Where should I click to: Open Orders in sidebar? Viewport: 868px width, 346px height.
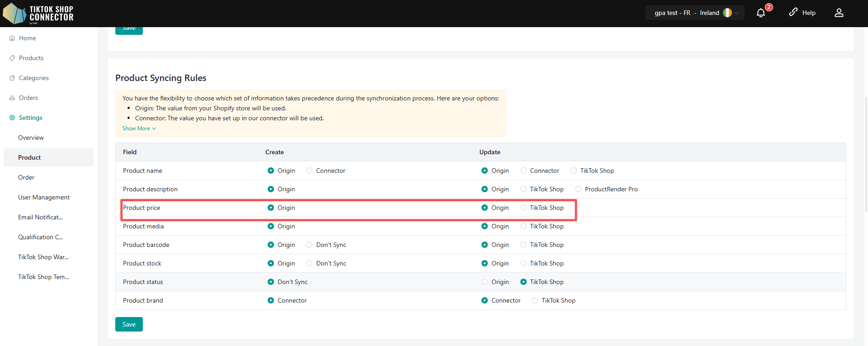[28, 98]
